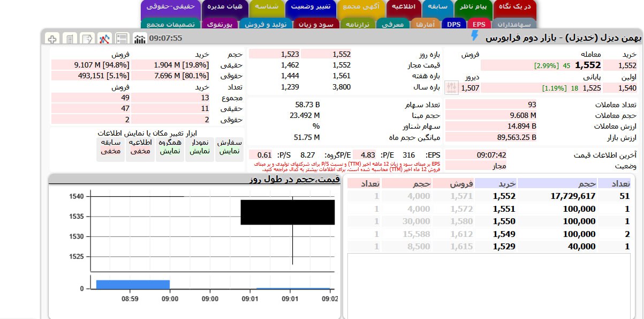The width and height of the screenshot is (644, 319).
Task: Click the clock reading 09:07:55
Action: (x=166, y=38)
